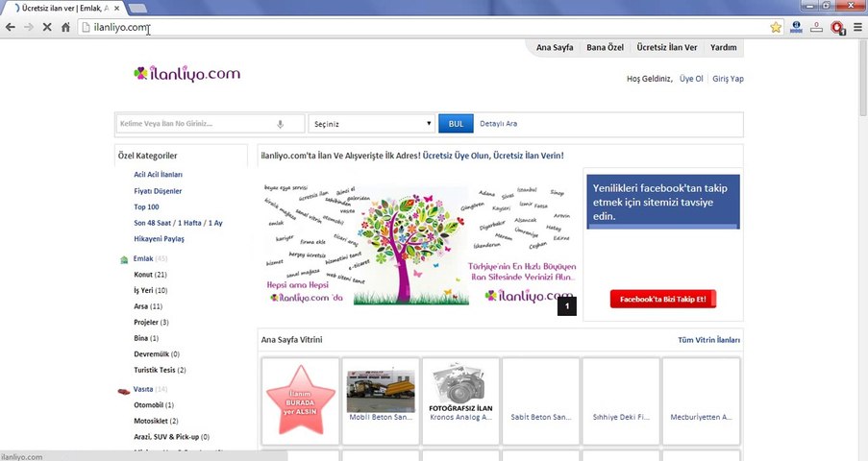Image resolution: width=868 pixels, height=461 pixels.
Task: Click the Giriş Yap link
Action: coord(728,79)
